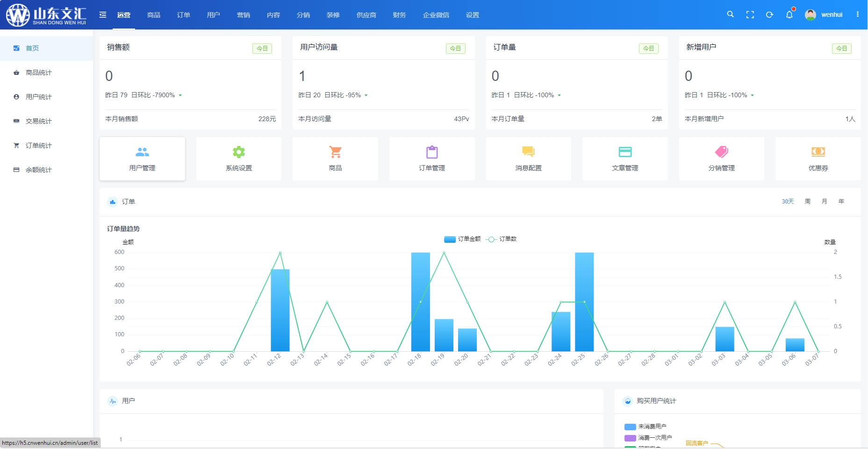Screen dimensions: 868x449
Task: Open the 分销 top menu tab
Action: pos(303,15)
